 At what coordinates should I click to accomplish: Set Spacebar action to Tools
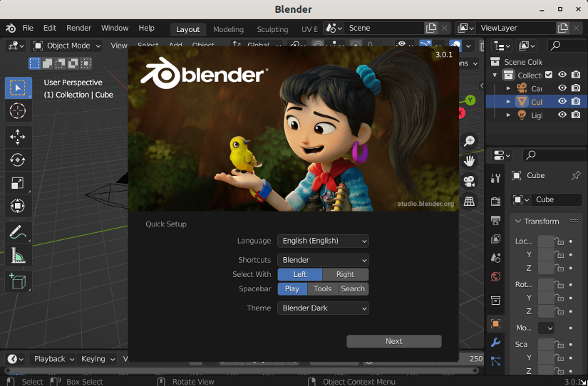(322, 289)
